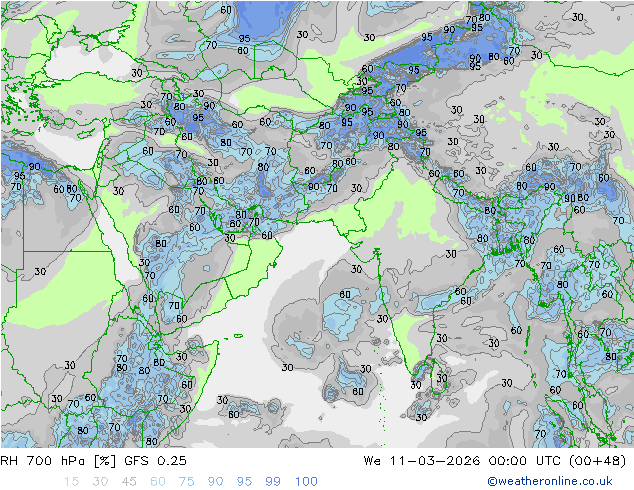Click the gray 30 in the bottom legend scale
Viewport: 634px width, 490px height.
click(100, 482)
